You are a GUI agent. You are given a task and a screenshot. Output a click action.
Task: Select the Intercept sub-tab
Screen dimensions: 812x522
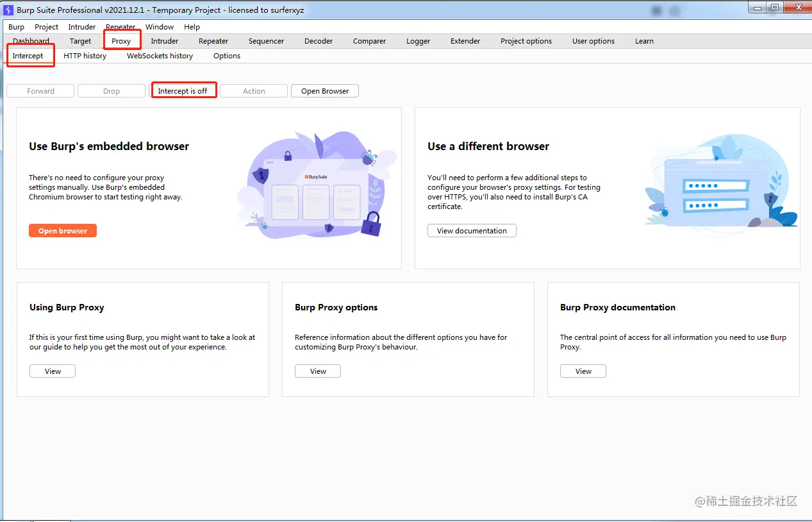(x=28, y=56)
